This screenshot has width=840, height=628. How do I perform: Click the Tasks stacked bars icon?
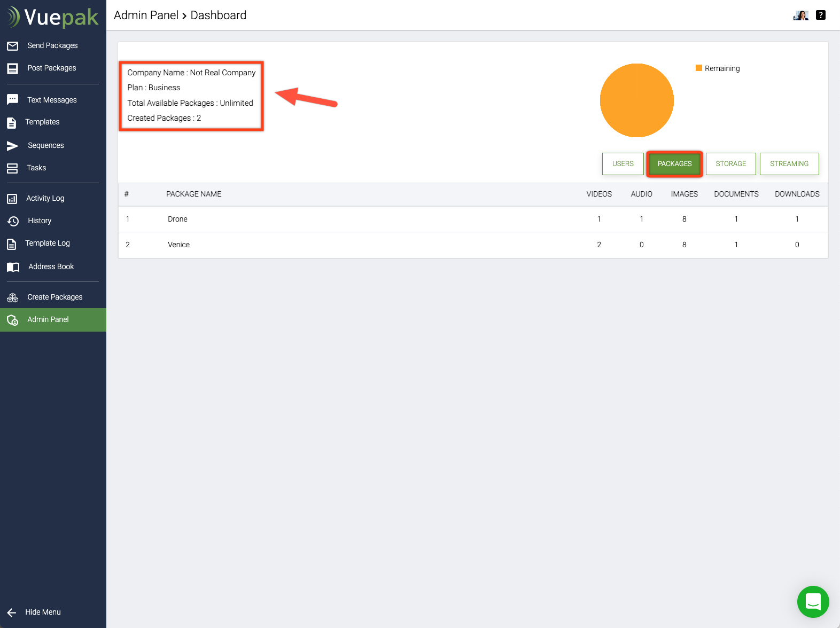pyautogui.click(x=12, y=168)
